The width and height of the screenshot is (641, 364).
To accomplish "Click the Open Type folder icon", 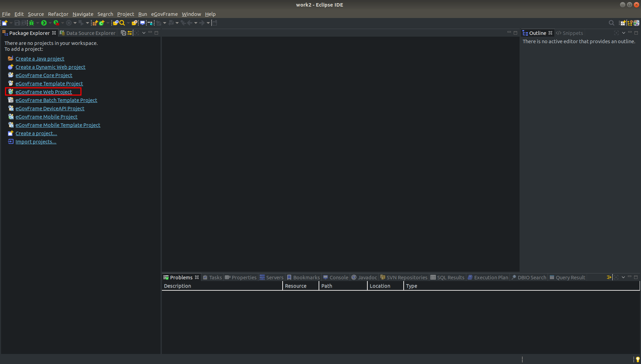I will pos(116,23).
